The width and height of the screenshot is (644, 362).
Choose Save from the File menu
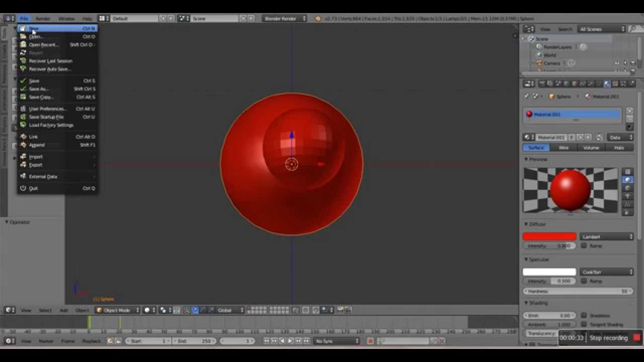click(x=57, y=81)
